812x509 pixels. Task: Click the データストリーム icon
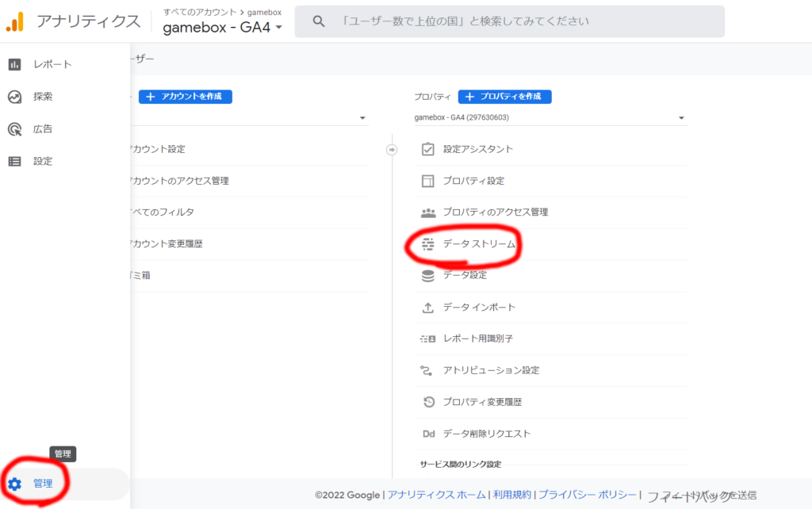[x=428, y=244]
